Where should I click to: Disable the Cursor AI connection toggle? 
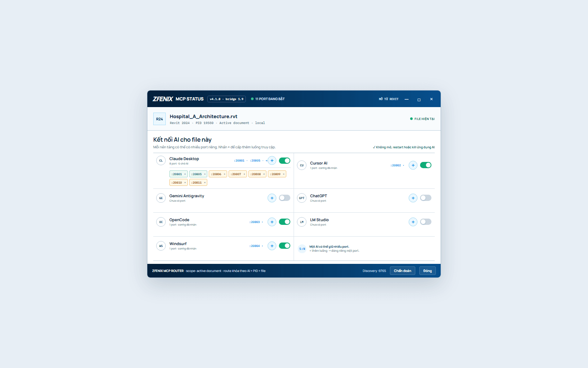tap(426, 165)
